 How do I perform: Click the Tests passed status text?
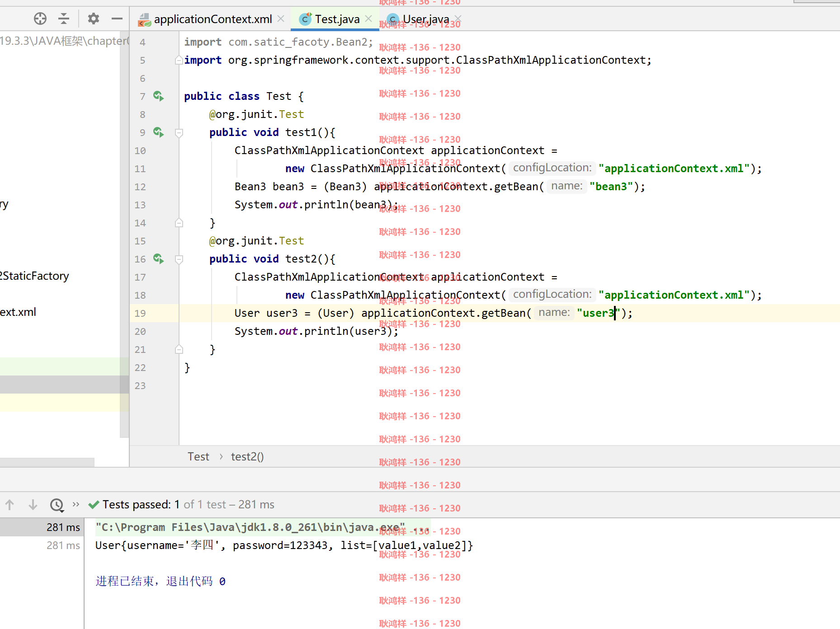(x=188, y=504)
